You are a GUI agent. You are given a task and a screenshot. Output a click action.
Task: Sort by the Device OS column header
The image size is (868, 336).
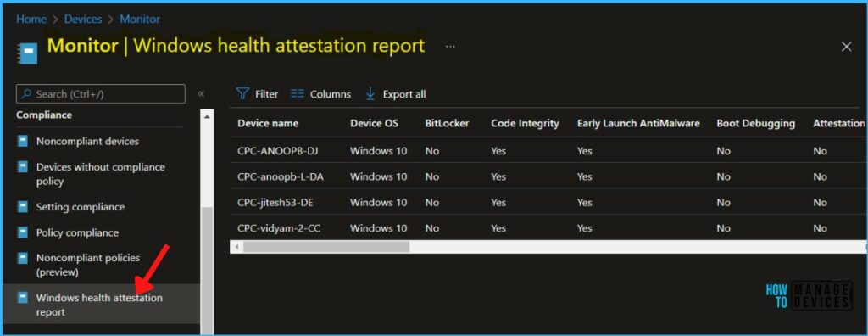[x=374, y=123]
